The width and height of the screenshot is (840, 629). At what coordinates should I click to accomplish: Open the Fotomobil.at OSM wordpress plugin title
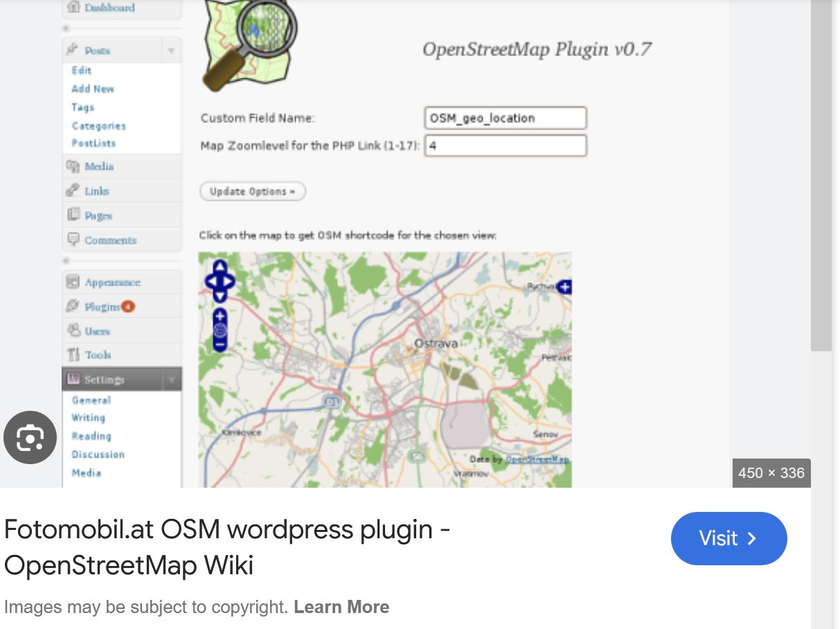click(x=227, y=547)
